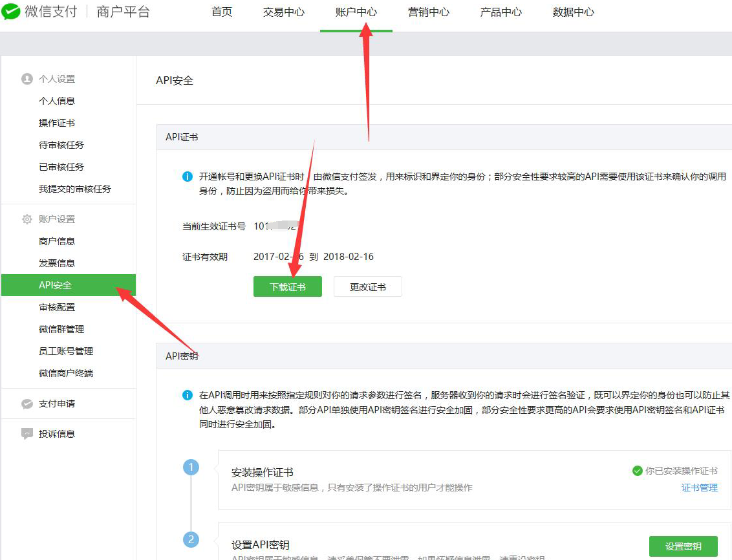Click the API安全 page title
Viewport: 732px width, 560px height.
(x=175, y=80)
